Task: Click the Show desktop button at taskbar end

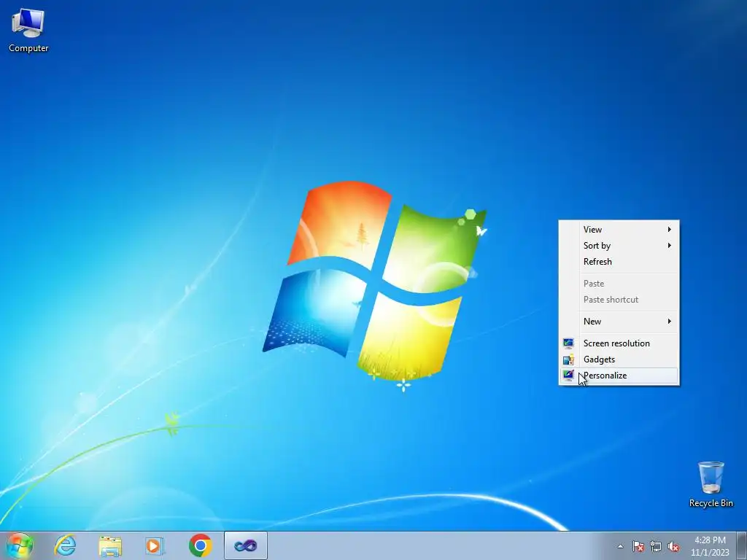Action: (x=742, y=545)
